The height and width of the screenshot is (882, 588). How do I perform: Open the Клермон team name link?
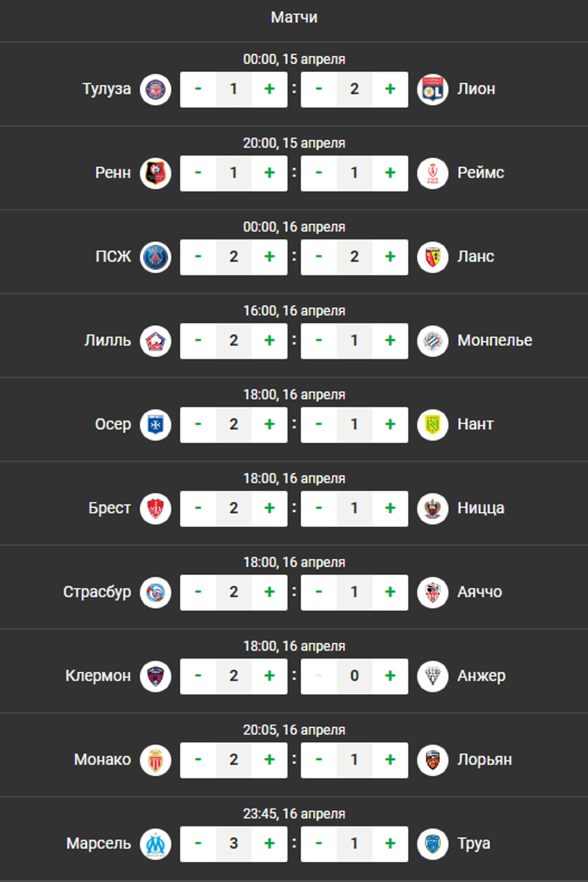click(x=98, y=676)
